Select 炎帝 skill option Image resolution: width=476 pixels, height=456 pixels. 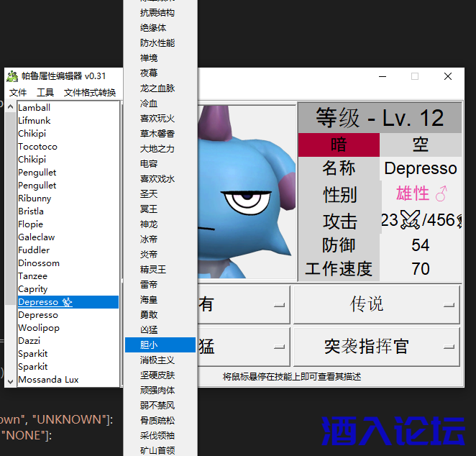coord(160,254)
